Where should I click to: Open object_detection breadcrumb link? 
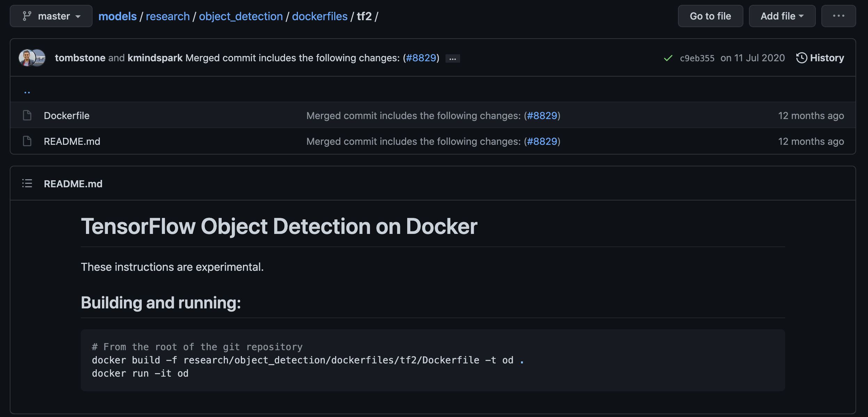point(240,16)
